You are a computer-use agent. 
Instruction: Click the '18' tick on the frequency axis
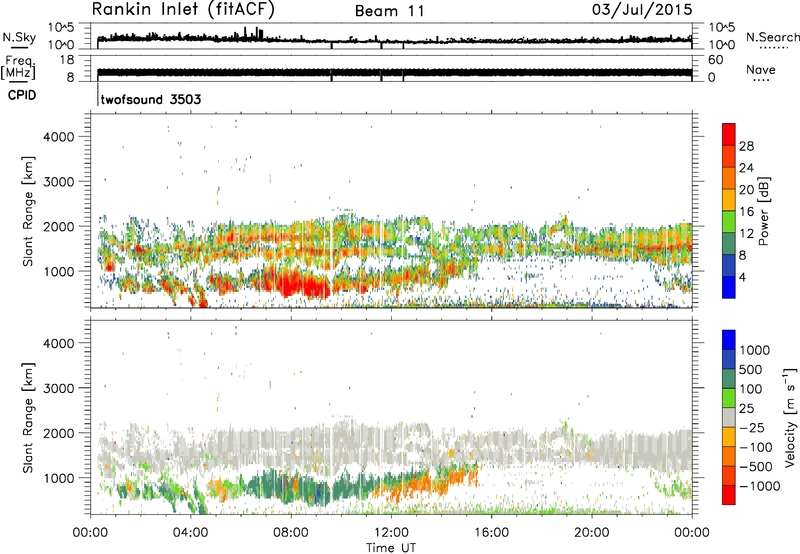(x=67, y=60)
